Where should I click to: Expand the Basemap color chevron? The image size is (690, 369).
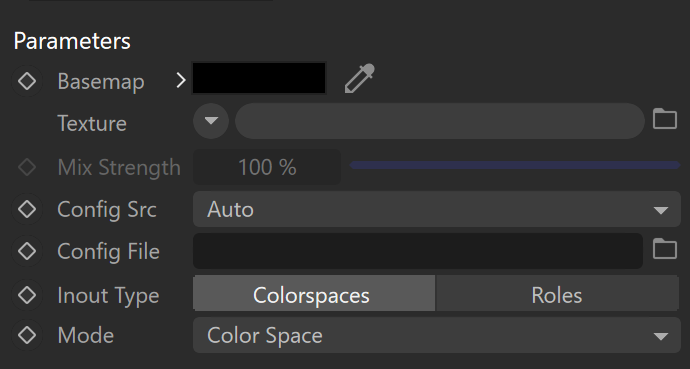pos(180,80)
